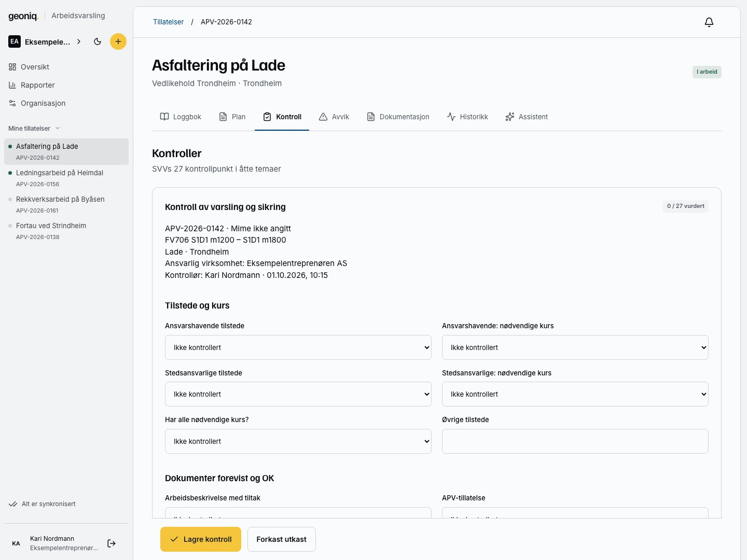747x560 pixels.
Task: Select Asfaltering på Lade permit in sidebar
Action: click(66, 151)
